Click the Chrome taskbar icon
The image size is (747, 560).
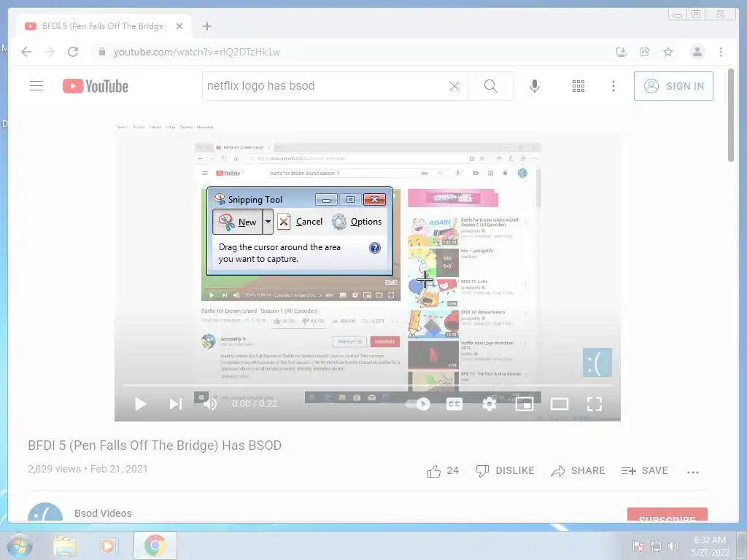pos(155,545)
